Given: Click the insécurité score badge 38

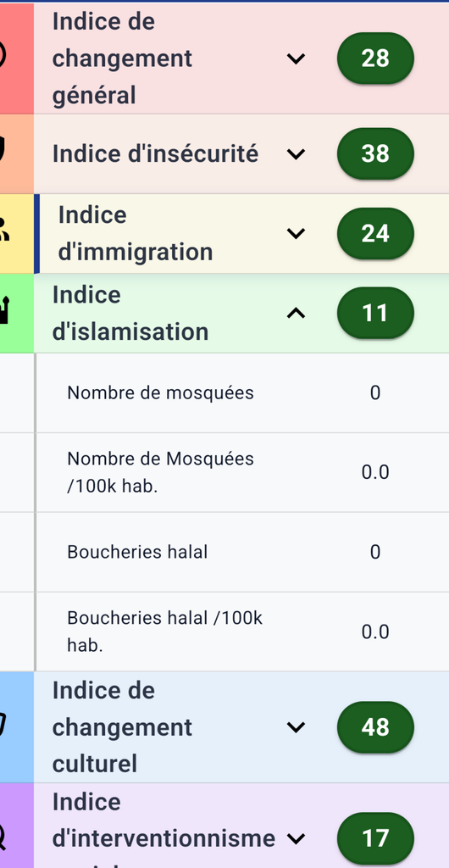Looking at the screenshot, I should 375,154.
